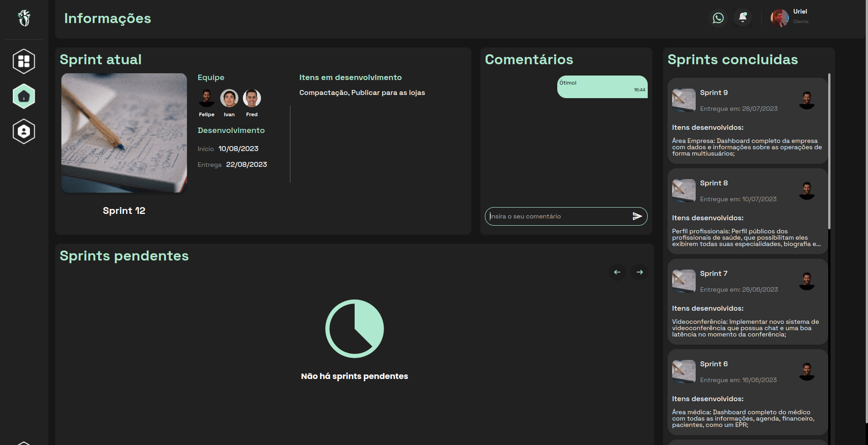Click the 'Ótimo!' comment bubble

pos(602,87)
